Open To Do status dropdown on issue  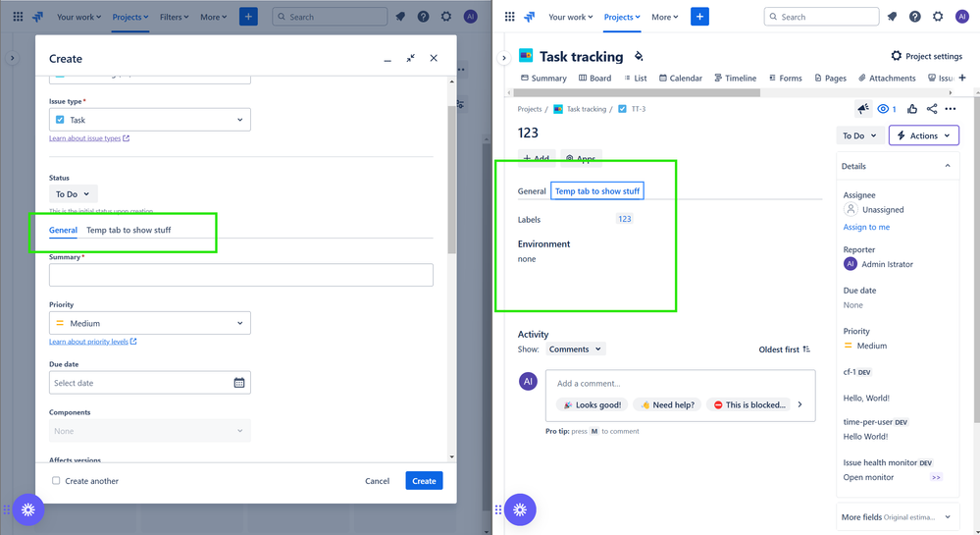tap(859, 135)
